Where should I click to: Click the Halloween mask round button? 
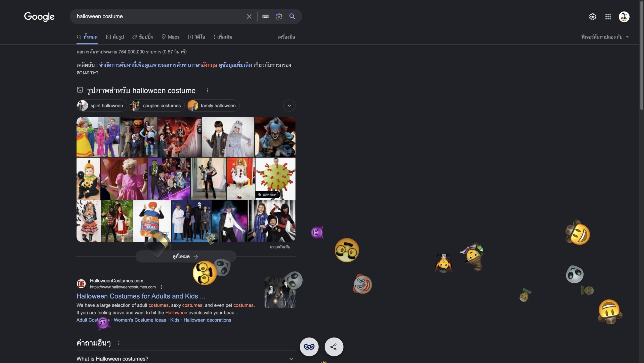click(x=309, y=347)
